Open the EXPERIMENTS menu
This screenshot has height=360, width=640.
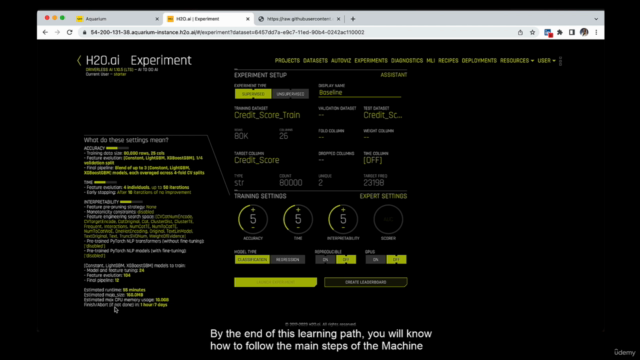(x=371, y=60)
